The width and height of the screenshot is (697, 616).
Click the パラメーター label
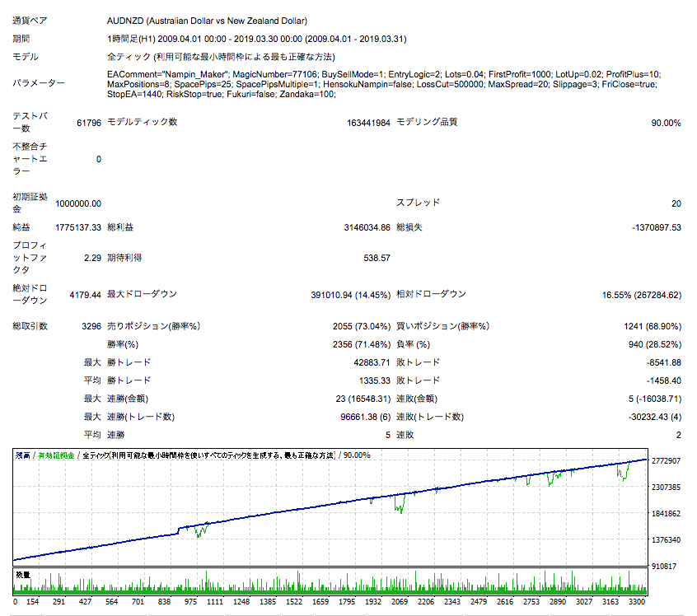point(39,83)
